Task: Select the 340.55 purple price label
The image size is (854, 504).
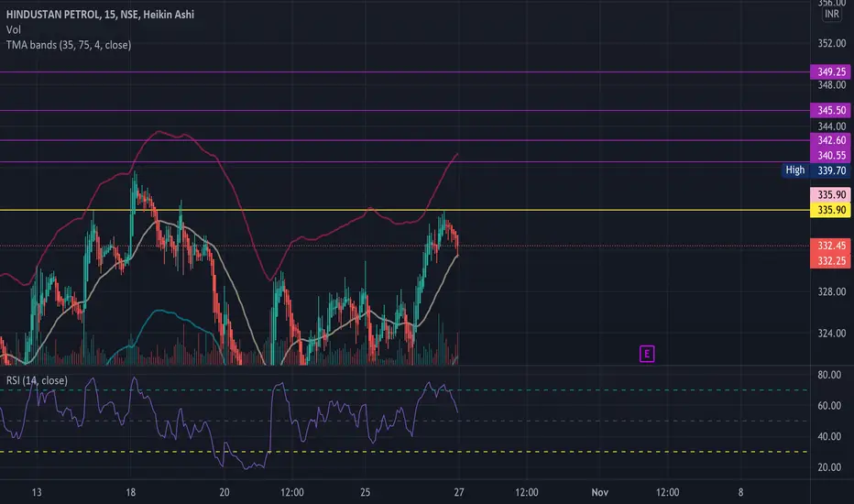Action: pos(830,155)
